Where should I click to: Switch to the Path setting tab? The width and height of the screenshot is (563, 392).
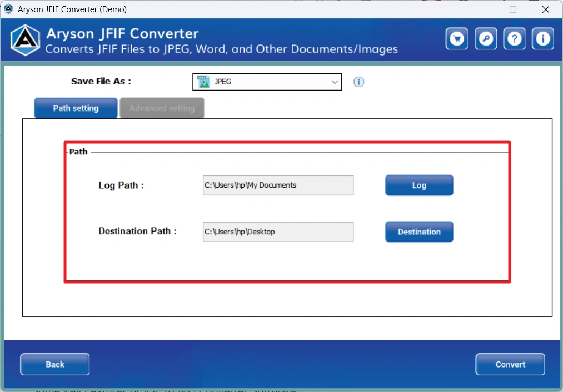76,108
